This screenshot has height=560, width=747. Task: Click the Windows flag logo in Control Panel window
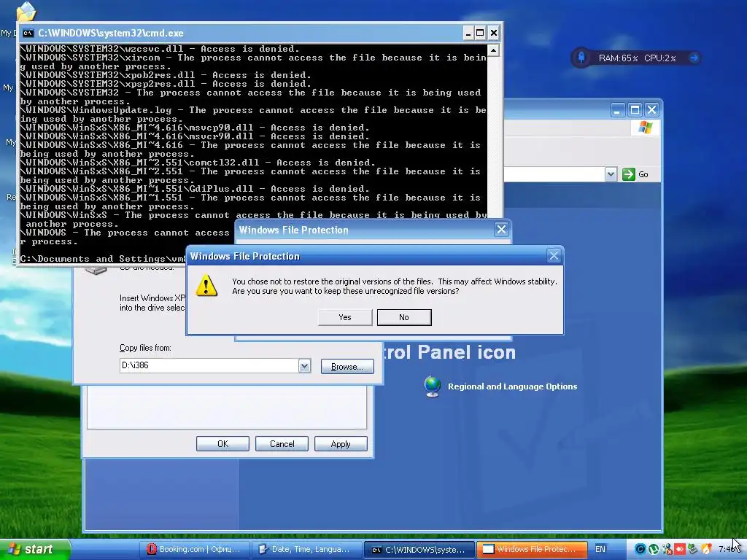[x=646, y=128]
